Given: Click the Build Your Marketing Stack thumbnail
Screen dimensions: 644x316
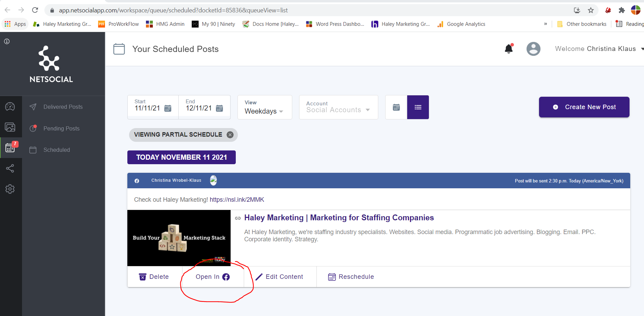Looking at the screenshot, I should (x=179, y=238).
